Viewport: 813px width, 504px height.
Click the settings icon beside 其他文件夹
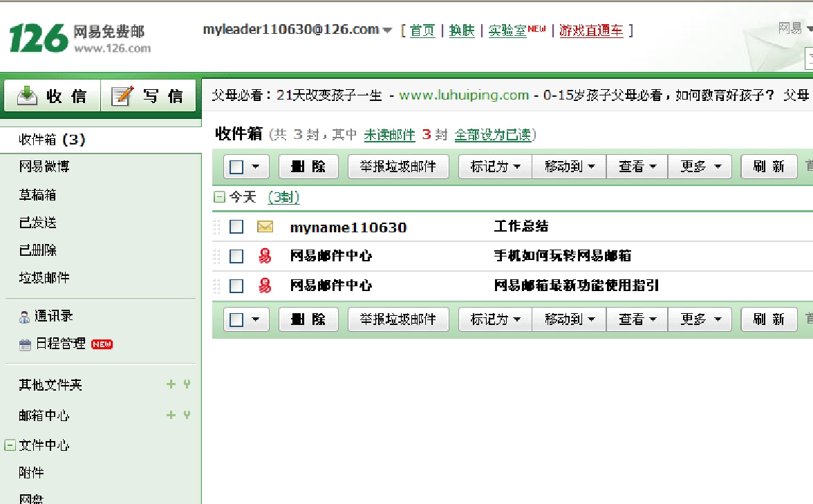pos(187,384)
